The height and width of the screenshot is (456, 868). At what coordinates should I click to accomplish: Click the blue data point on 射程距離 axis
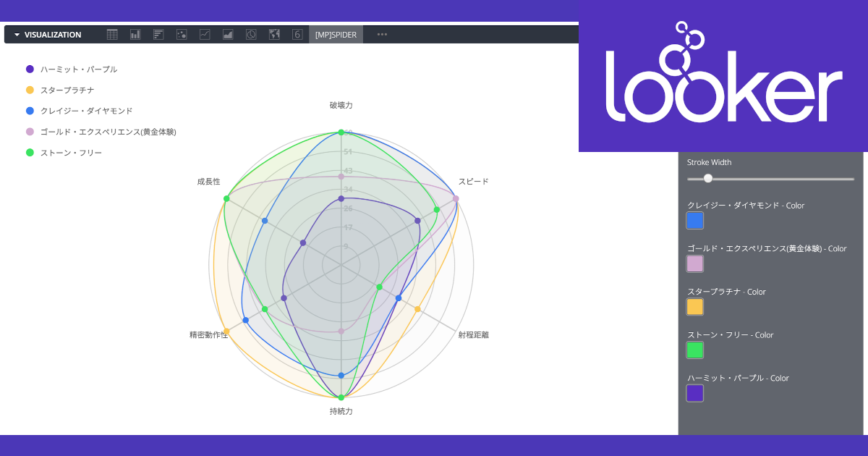coord(399,298)
